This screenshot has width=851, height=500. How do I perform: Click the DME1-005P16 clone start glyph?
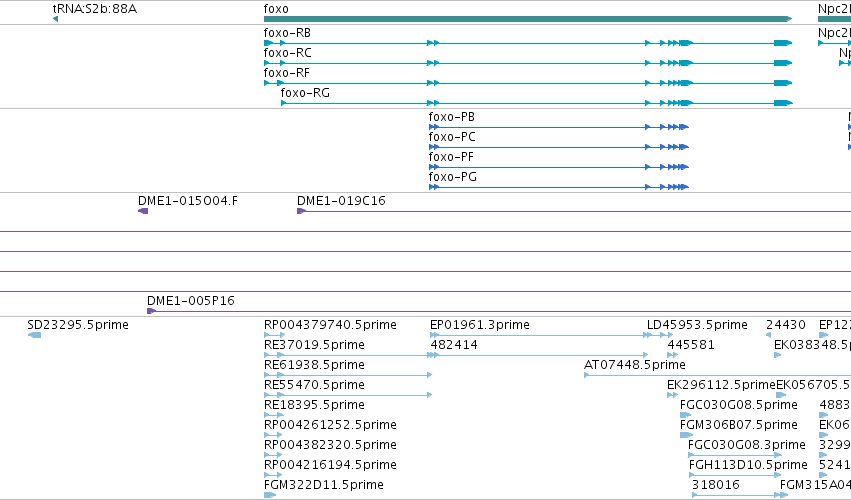click(x=151, y=311)
